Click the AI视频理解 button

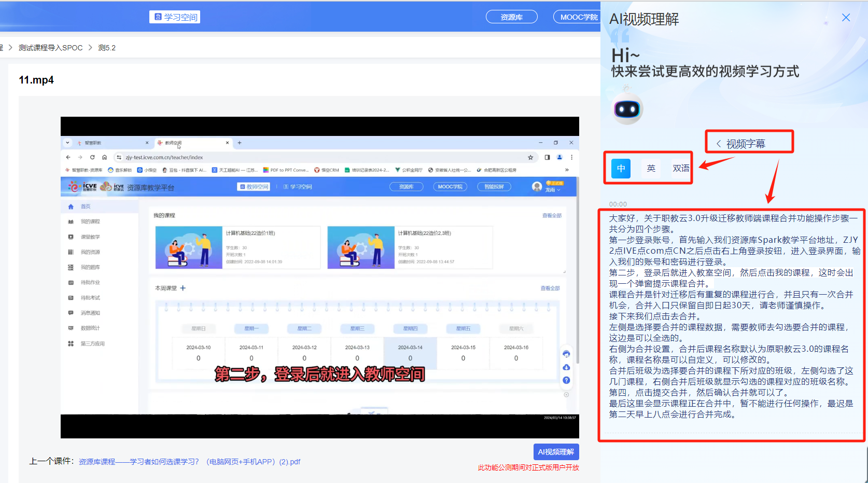click(556, 451)
